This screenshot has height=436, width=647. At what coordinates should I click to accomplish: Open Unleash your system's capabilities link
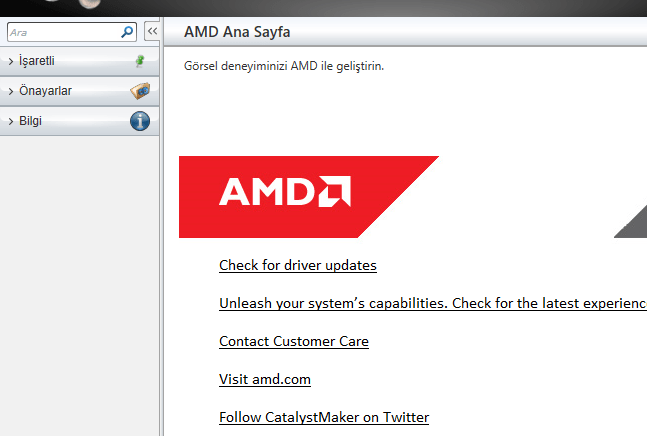(x=433, y=303)
